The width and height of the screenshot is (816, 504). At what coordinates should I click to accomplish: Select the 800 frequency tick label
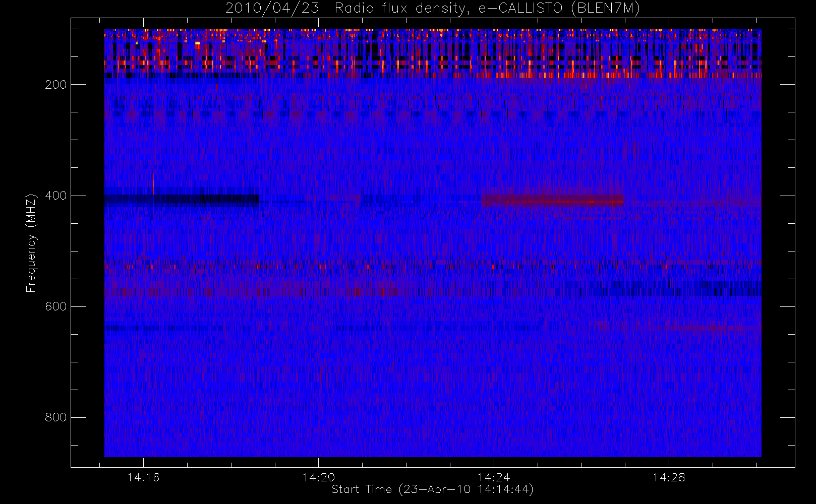tap(56, 417)
